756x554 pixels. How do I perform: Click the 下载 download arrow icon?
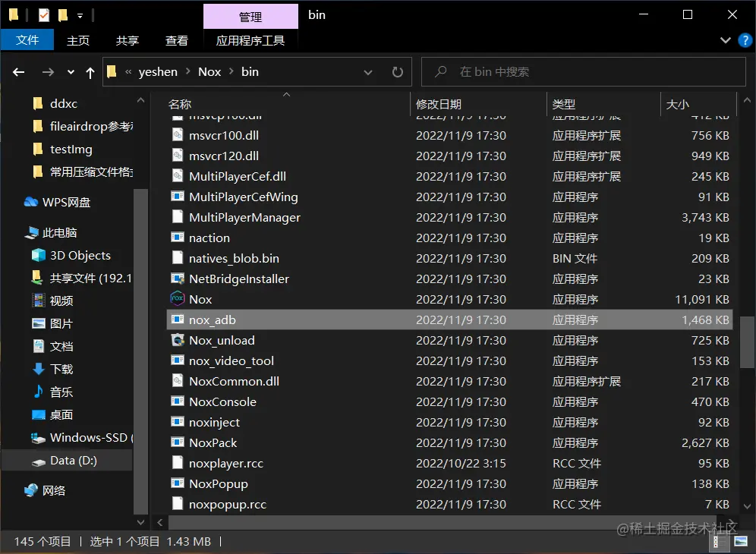click(38, 369)
